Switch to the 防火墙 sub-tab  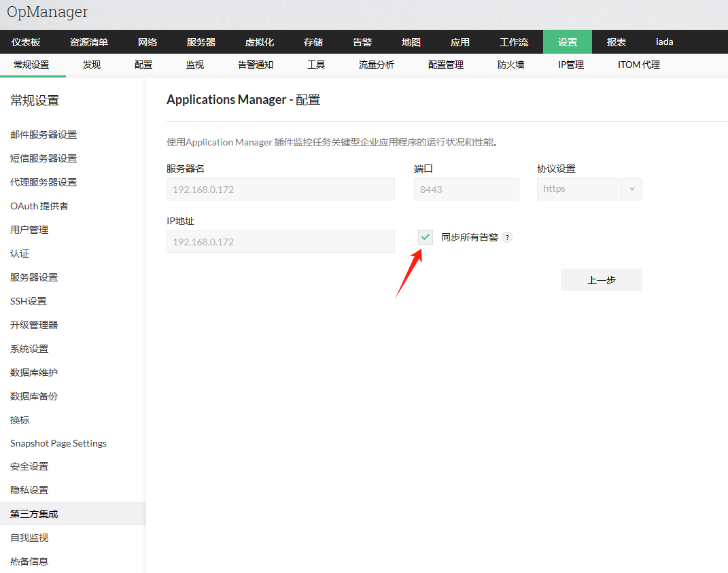[510, 65]
